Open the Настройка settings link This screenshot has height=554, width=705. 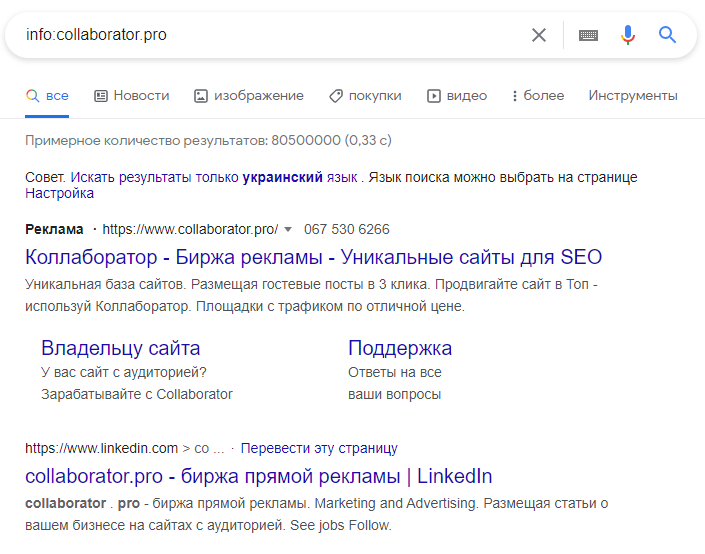59,193
